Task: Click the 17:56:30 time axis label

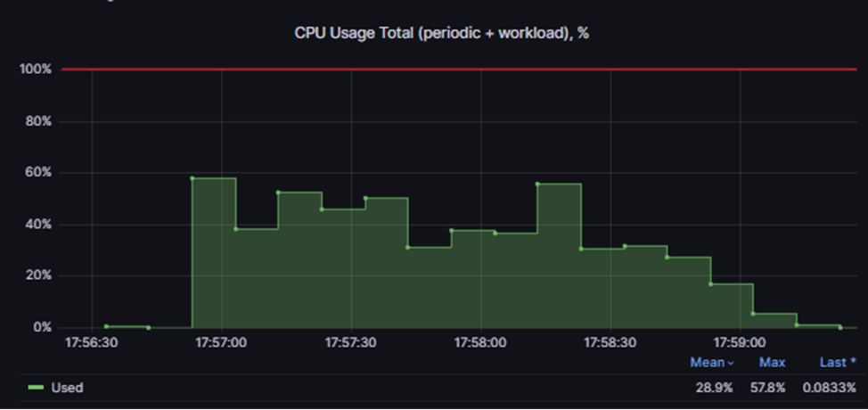Action: (91, 343)
